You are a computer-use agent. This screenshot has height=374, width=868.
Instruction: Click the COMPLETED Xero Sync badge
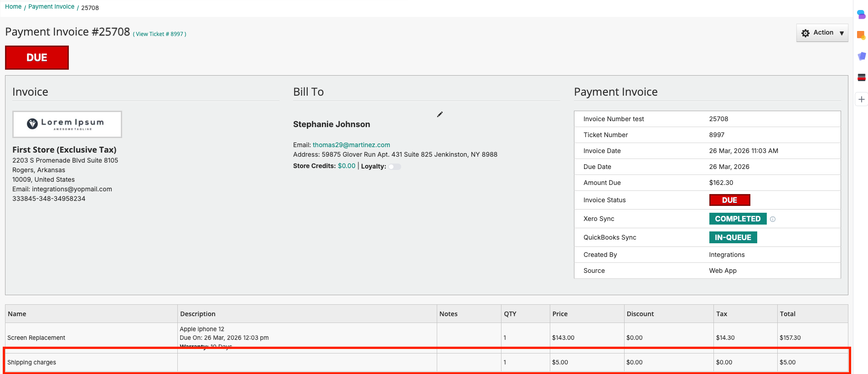737,219
